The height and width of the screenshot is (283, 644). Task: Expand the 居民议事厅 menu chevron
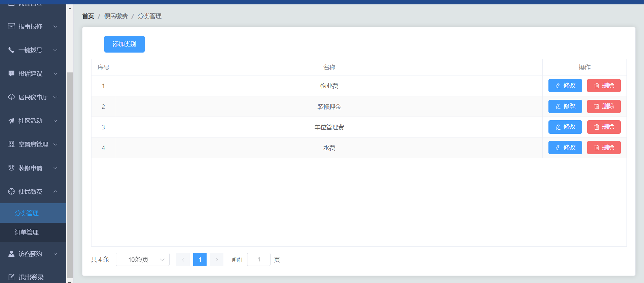click(56, 97)
